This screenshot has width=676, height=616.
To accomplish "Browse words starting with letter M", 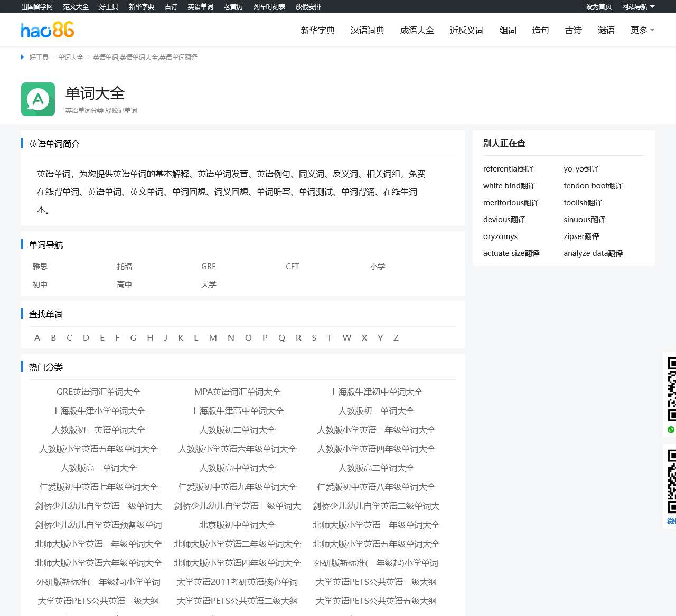I will pyautogui.click(x=213, y=338).
